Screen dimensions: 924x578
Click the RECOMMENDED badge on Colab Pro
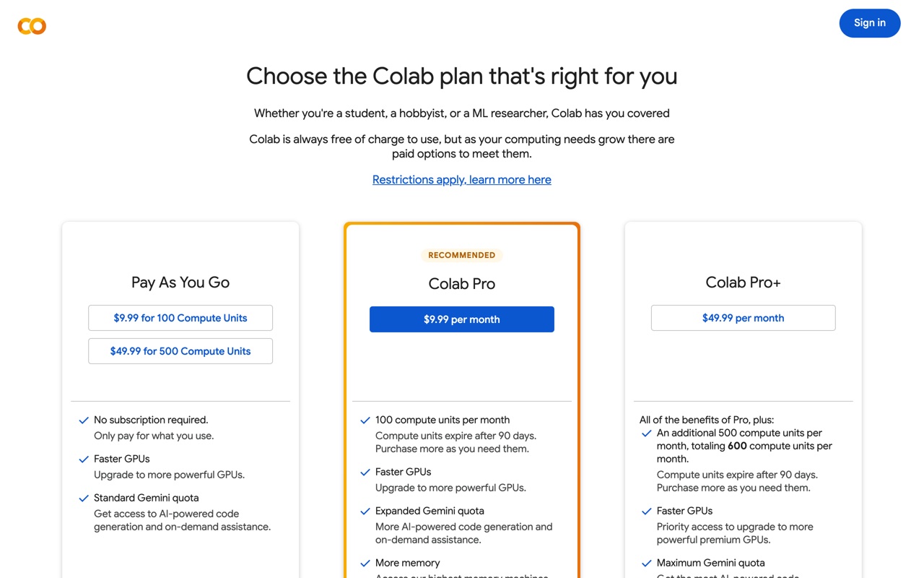(462, 255)
